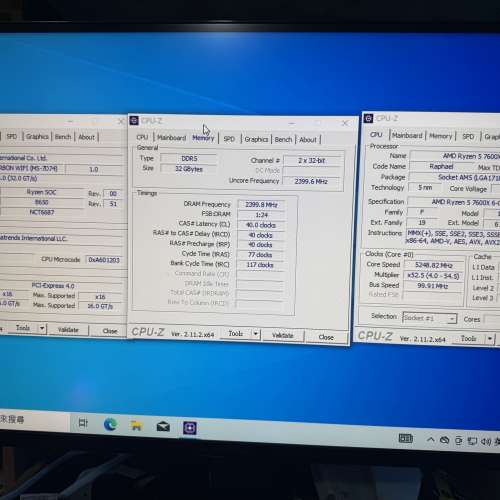500x500 pixels.
Task: Open File Explorer from the taskbar
Action: [136, 426]
